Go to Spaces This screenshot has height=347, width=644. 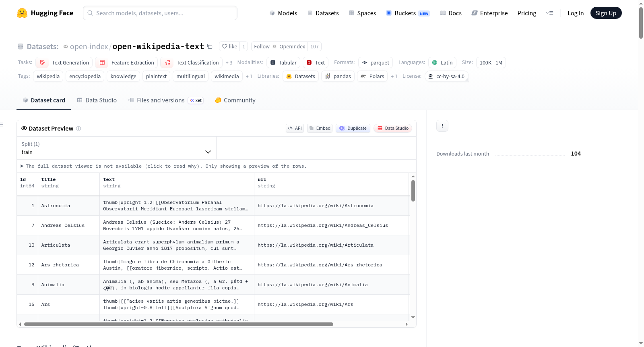click(x=362, y=13)
